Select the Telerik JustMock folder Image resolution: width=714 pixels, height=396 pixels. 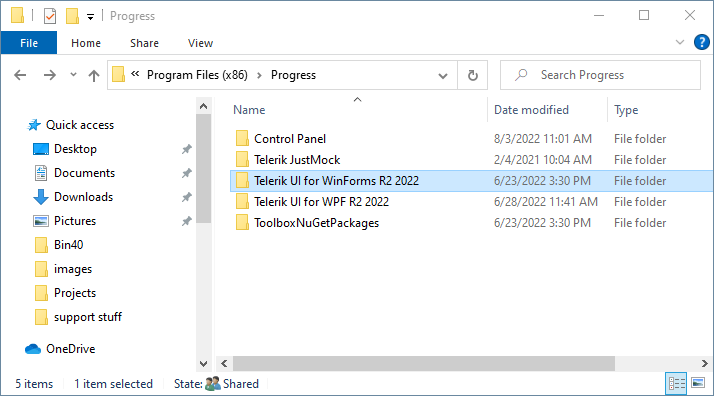point(297,160)
